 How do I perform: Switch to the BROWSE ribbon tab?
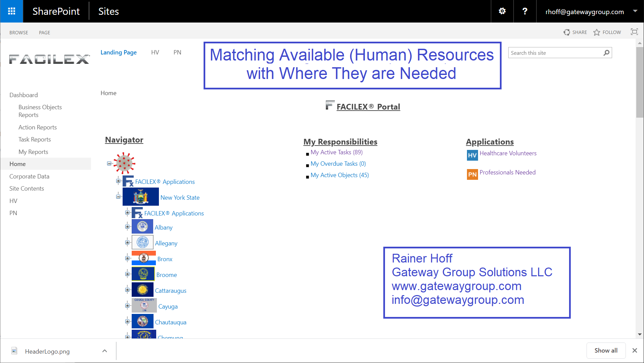(19, 33)
